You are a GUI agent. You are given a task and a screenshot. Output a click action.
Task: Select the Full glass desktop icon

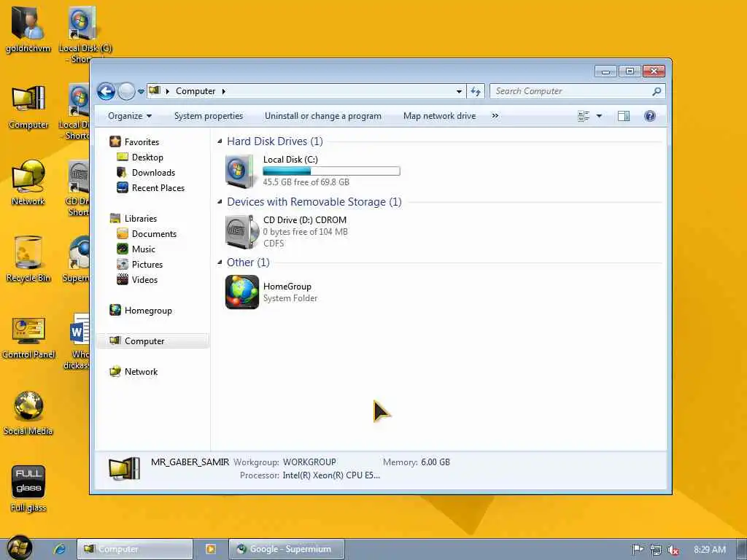[x=28, y=489]
